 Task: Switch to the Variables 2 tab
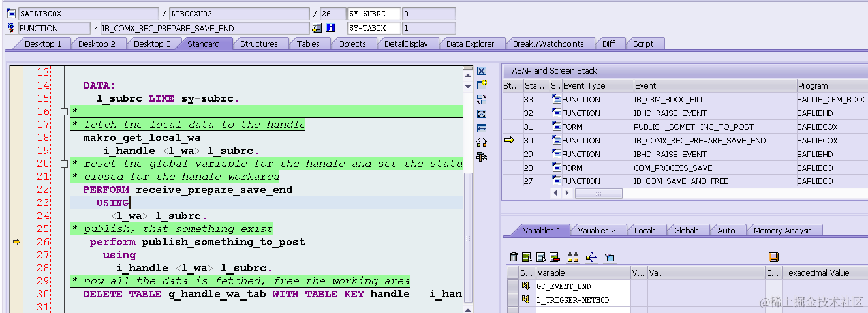click(x=597, y=230)
